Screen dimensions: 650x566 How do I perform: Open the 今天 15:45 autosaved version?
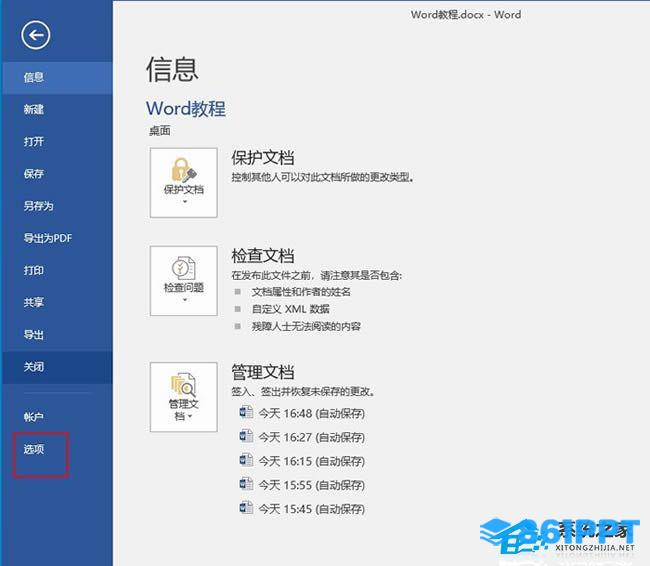pyautogui.click(x=312, y=509)
